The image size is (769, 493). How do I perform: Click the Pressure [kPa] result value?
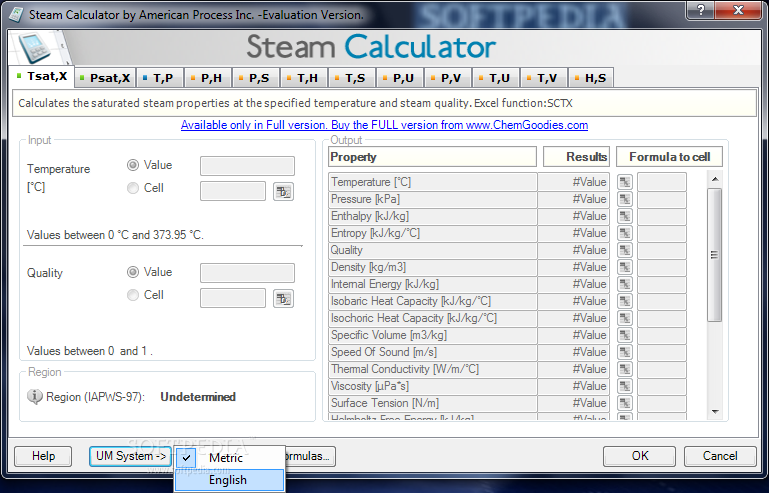(x=574, y=199)
